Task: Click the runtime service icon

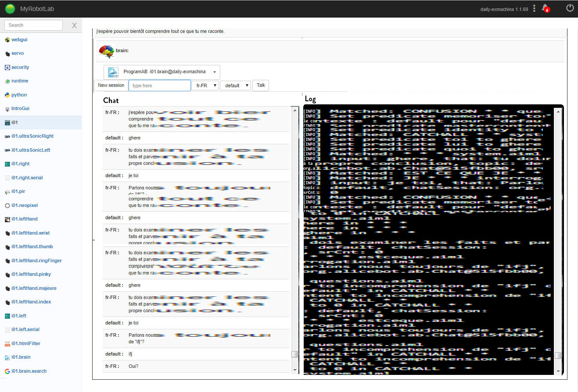Action: click(7, 81)
